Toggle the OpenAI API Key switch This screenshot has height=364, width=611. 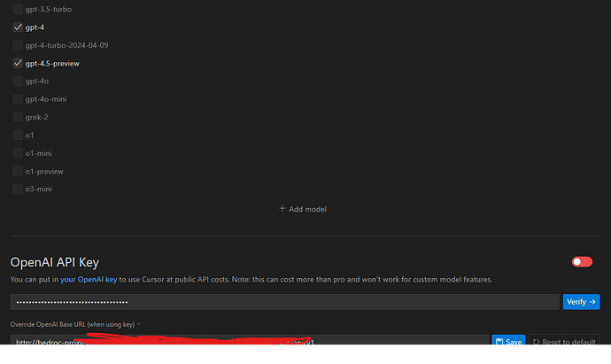coord(582,261)
